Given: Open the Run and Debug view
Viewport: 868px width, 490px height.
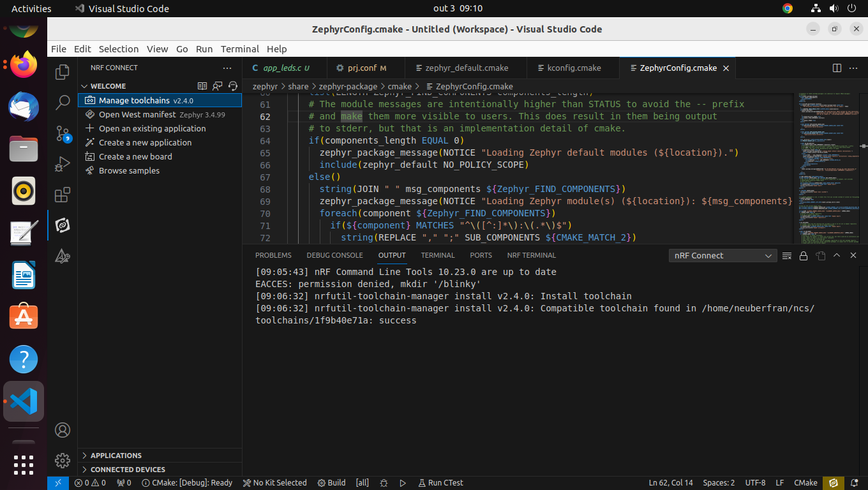Looking at the screenshot, I should 63,164.
